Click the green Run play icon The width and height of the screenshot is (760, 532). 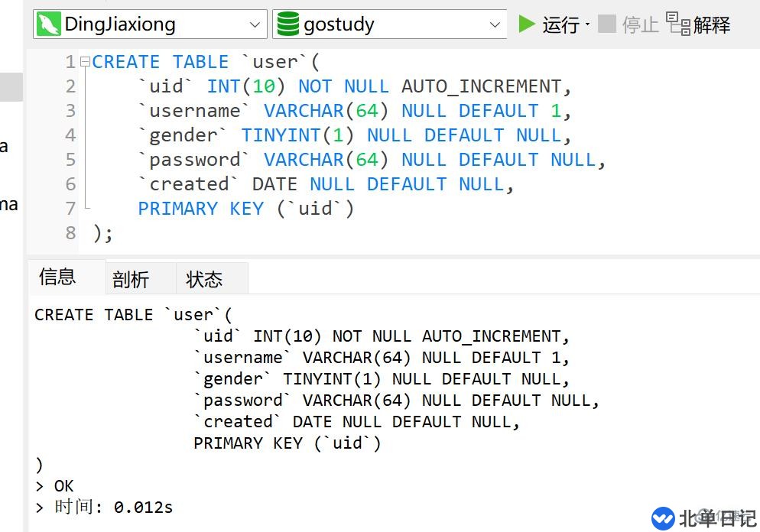pos(526,24)
